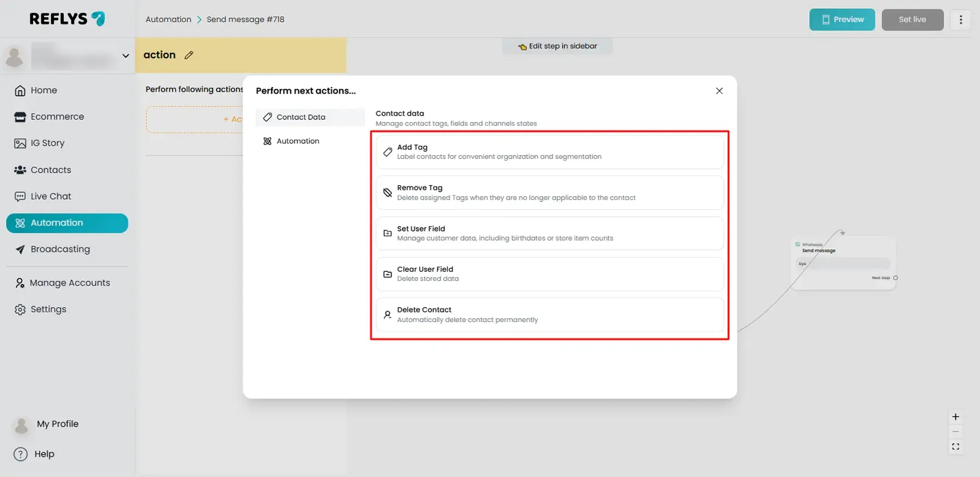Click the fit-to-screen canvas icon
The height and width of the screenshot is (477, 980).
click(x=955, y=447)
